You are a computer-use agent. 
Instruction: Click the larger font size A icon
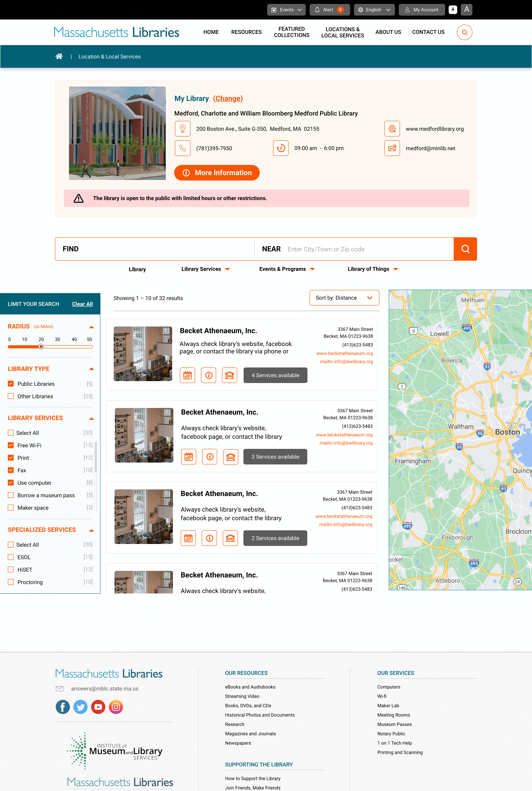pyautogui.click(x=467, y=10)
